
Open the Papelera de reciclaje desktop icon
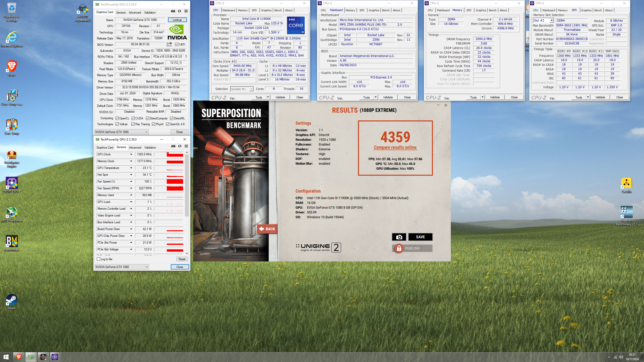click(12, 13)
